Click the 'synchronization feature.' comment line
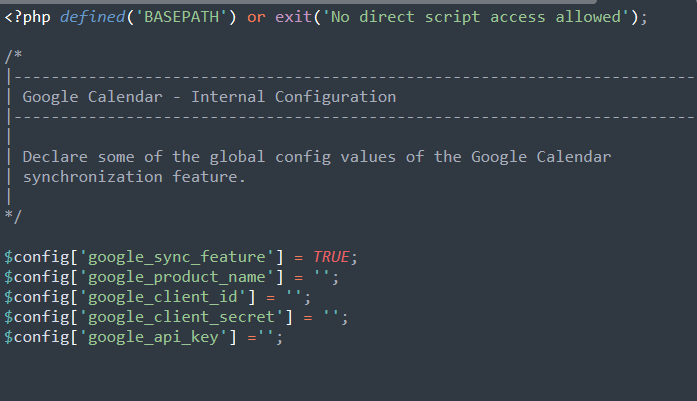The height and width of the screenshot is (401, 697). point(133,176)
